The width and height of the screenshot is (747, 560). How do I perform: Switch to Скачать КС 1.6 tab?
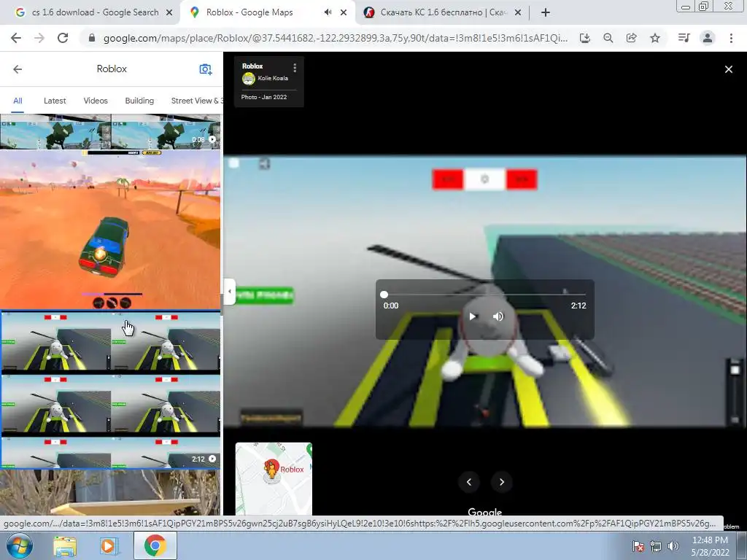443,12
